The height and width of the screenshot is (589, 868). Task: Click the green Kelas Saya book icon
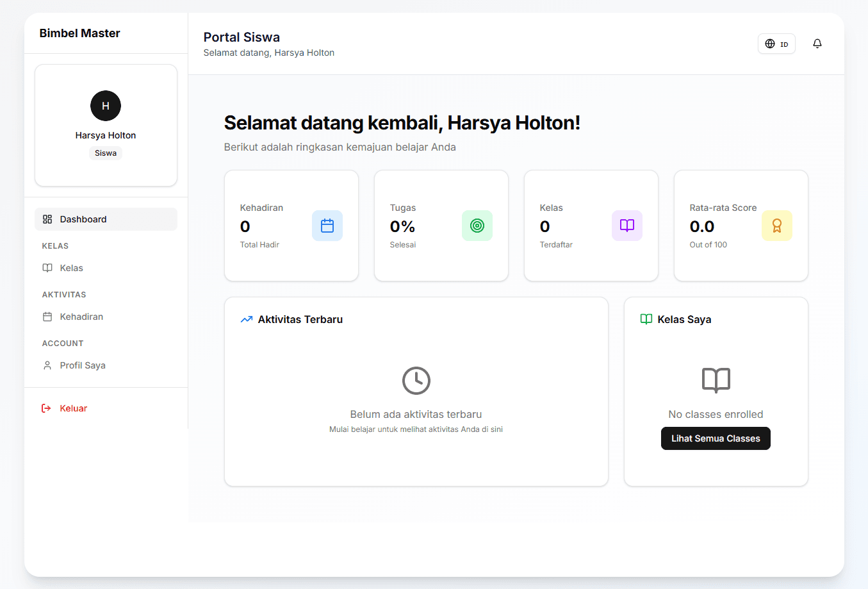[x=646, y=319]
